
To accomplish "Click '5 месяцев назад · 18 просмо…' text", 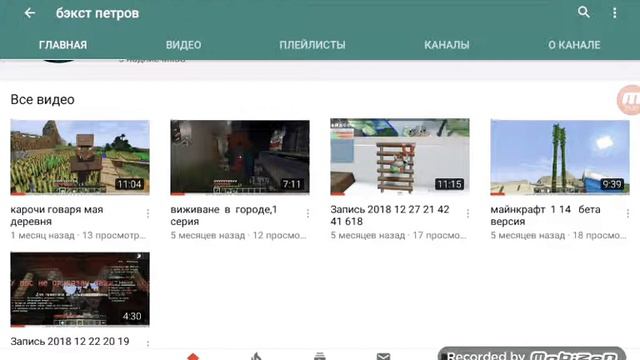I will tap(558, 236).
